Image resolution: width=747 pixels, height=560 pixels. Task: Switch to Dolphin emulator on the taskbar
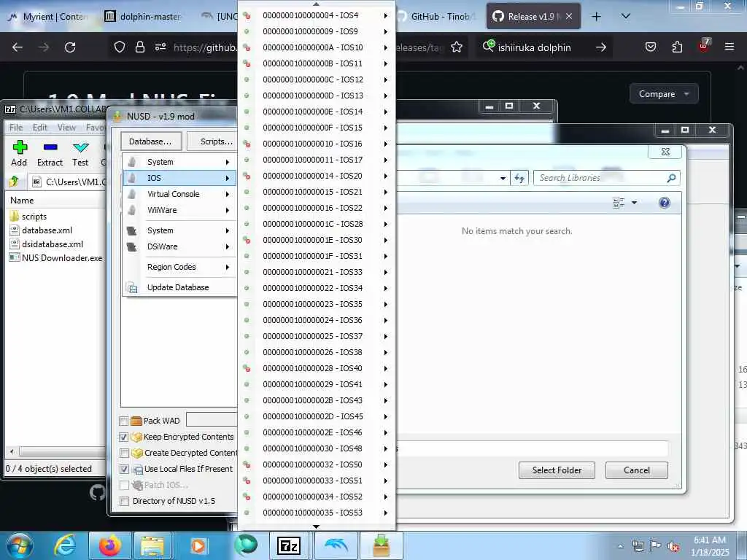coord(336,545)
